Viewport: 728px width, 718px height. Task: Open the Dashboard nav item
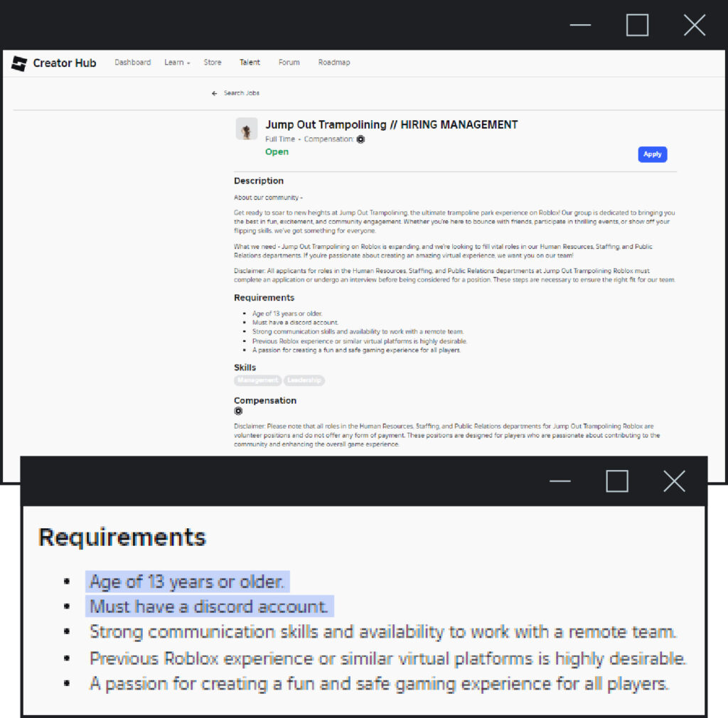click(133, 63)
